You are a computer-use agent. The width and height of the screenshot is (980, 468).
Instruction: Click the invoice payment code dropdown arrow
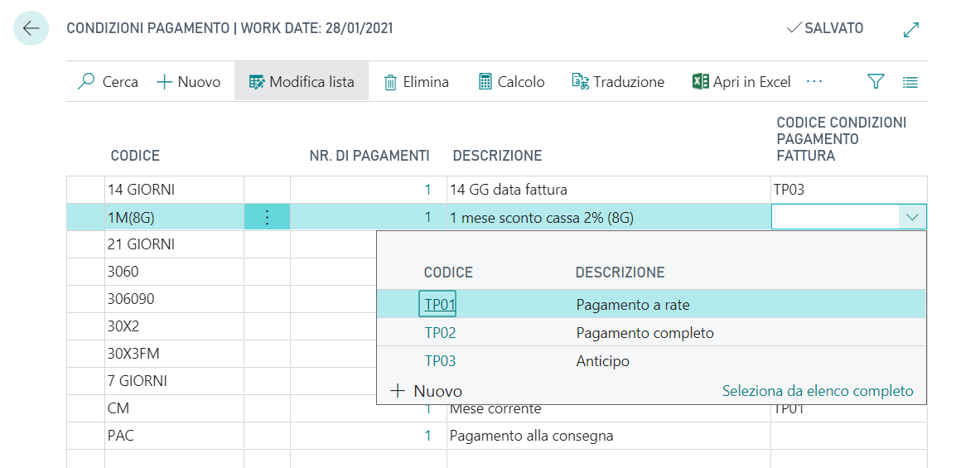click(x=913, y=217)
